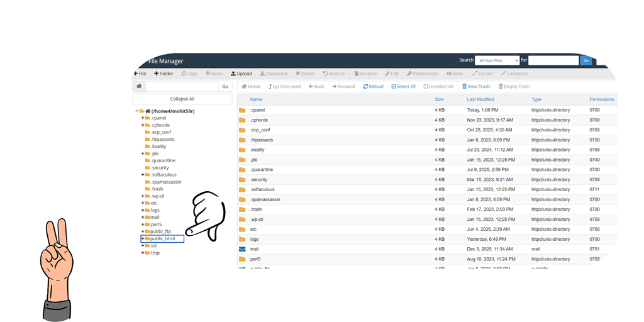Sort by Last Modified column

pos(480,99)
